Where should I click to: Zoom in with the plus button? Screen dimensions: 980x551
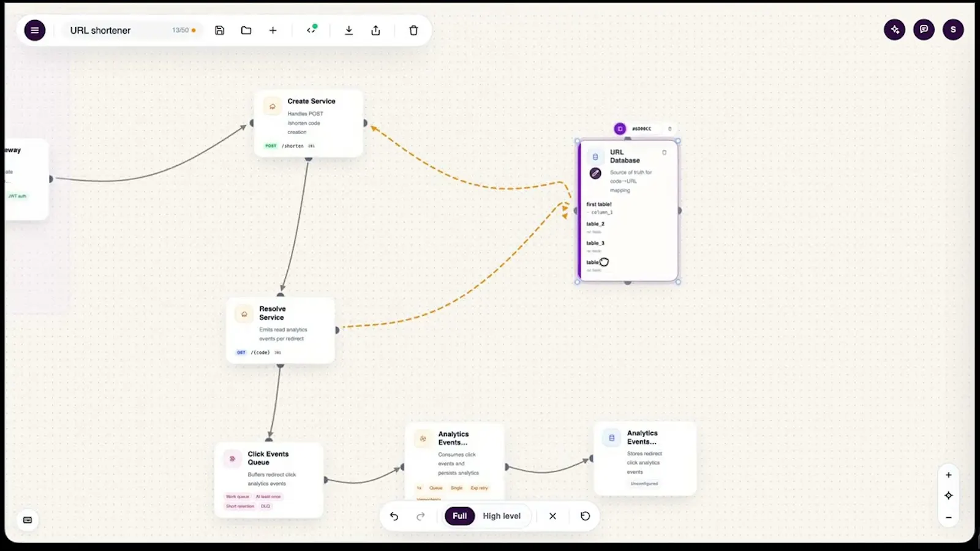tap(948, 475)
